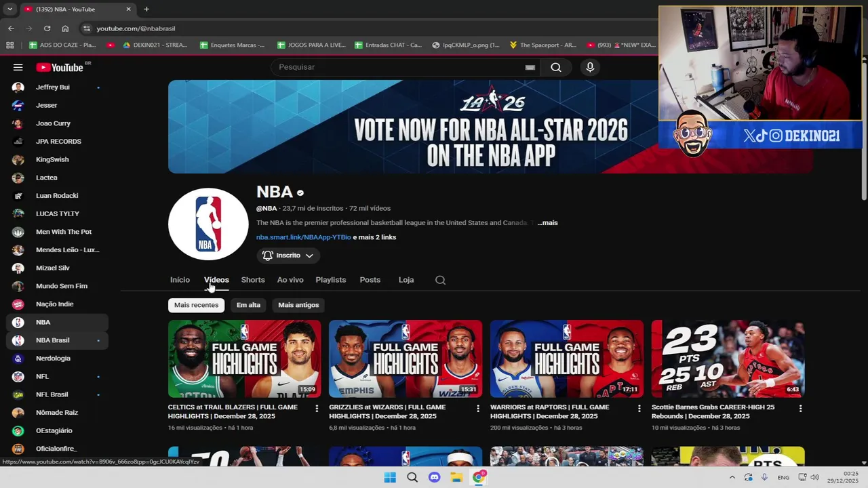This screenshot has height=488, width=868.
Task: Play Warriors at Raptors highlights thumbnail
Action: pos(567,359)
